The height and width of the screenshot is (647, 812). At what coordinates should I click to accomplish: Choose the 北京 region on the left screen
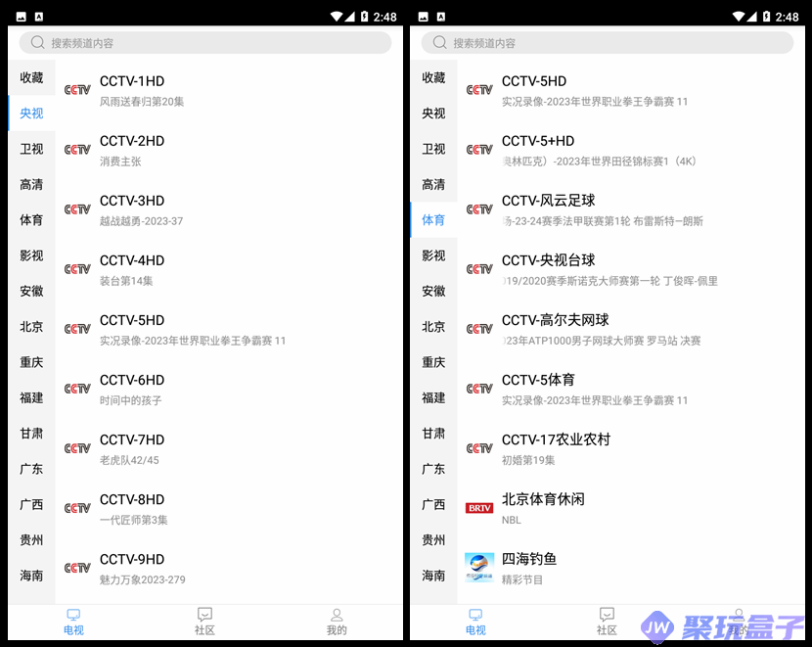[31, 327]
